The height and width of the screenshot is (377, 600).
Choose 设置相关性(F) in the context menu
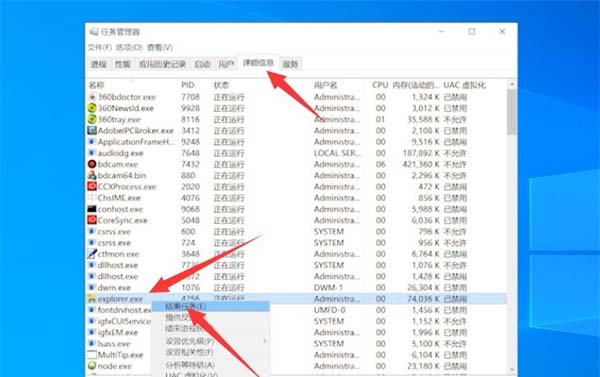pos(210,352)
